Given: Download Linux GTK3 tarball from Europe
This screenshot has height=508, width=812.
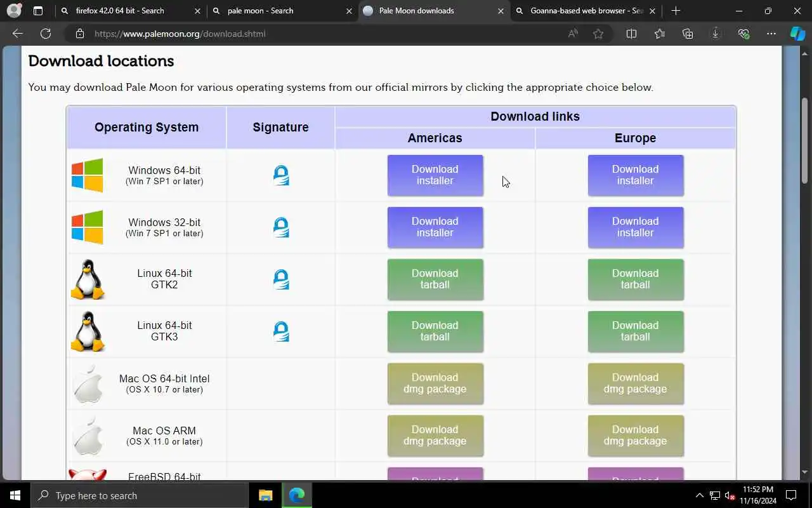Looking at the screenshot, I should pos(636,331).
